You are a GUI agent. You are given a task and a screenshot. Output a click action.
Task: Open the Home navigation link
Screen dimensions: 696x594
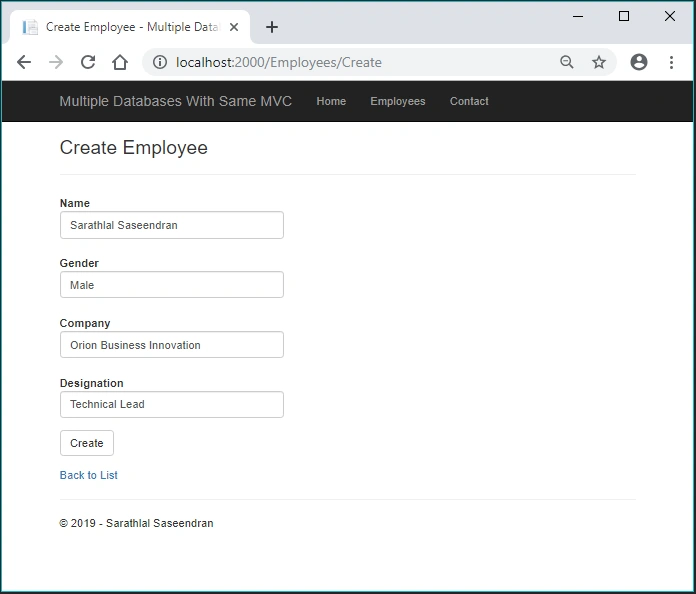[331, 101]
